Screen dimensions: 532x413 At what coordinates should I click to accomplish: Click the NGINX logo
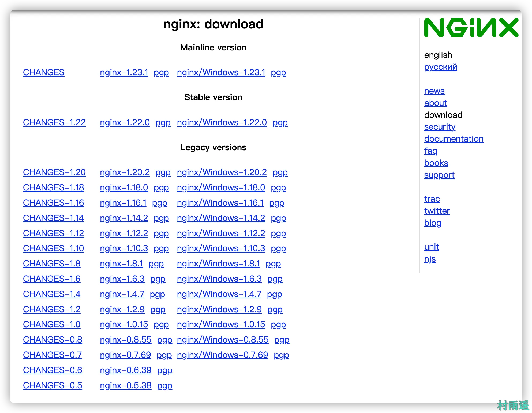[471, 28]
